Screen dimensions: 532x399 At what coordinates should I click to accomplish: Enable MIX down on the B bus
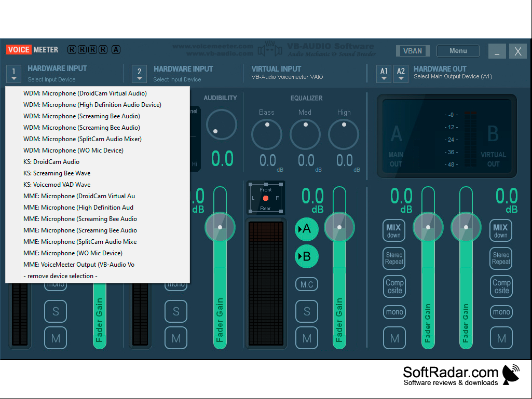click(501, 230)
